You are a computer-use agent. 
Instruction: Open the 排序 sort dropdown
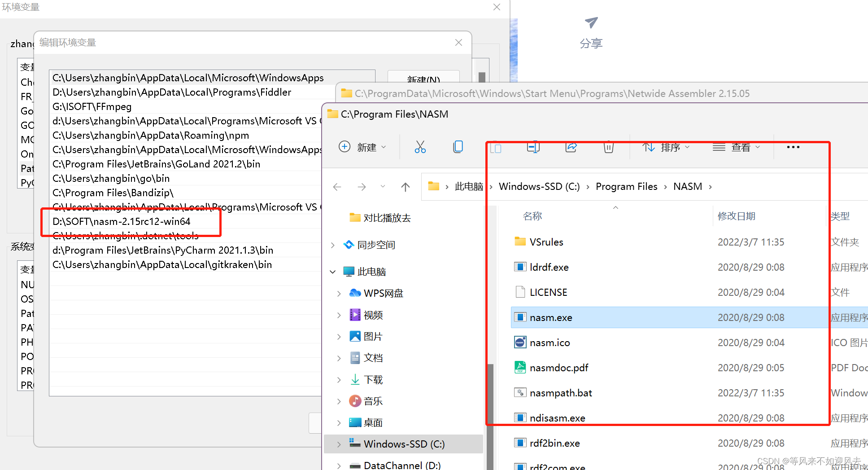pos(666,147)
